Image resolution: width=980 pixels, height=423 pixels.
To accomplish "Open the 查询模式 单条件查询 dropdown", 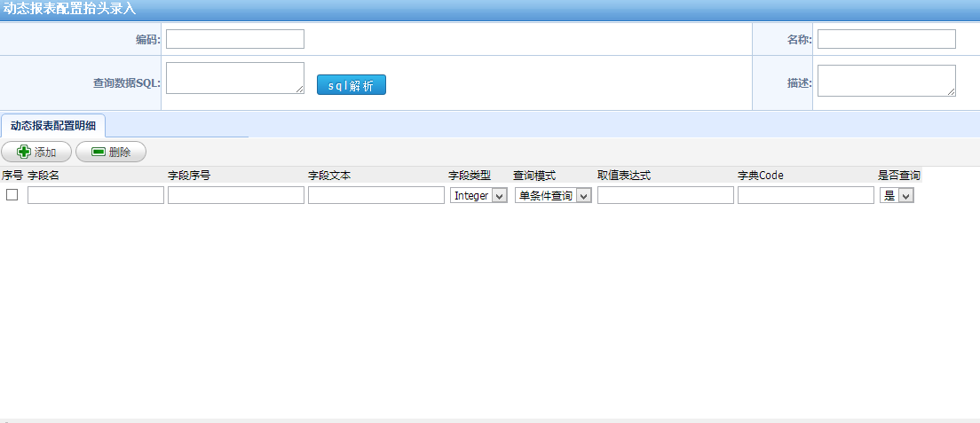I will (x=553, y=196).
